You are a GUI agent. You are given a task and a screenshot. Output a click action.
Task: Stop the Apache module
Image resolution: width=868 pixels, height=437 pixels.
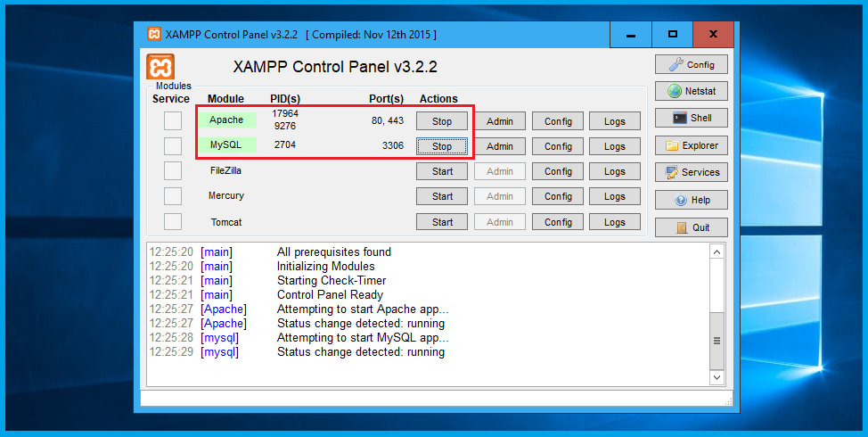click(442, 121)
